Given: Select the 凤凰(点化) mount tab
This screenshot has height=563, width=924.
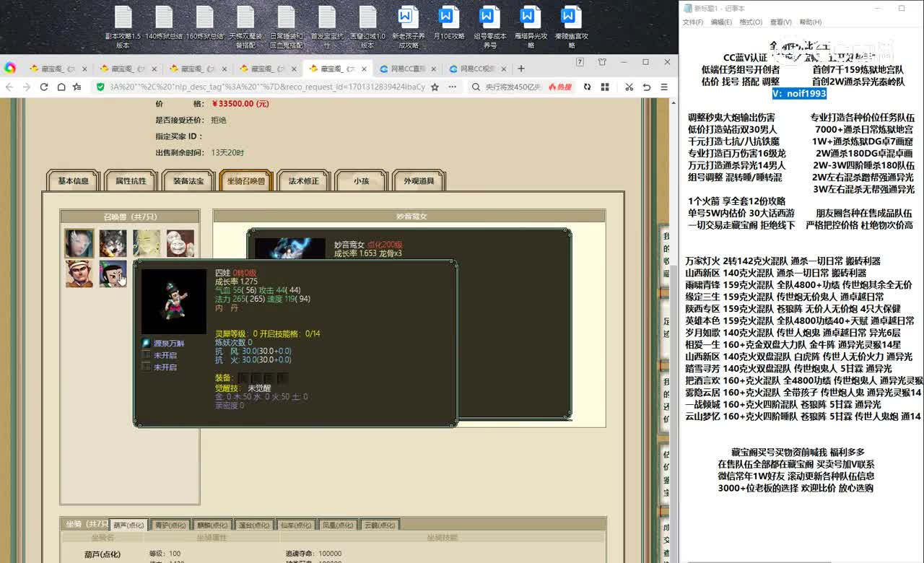Looking at the screenshot, I should pyautogui.click(x=339, y=525).
